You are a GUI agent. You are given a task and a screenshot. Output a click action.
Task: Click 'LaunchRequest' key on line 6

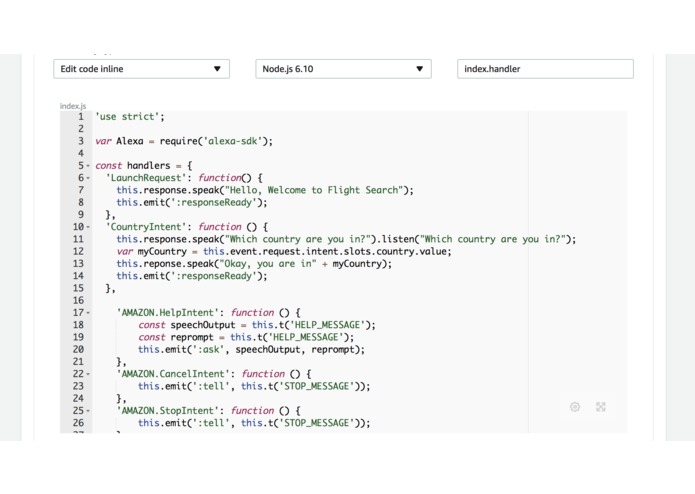(x=146, y=178)
